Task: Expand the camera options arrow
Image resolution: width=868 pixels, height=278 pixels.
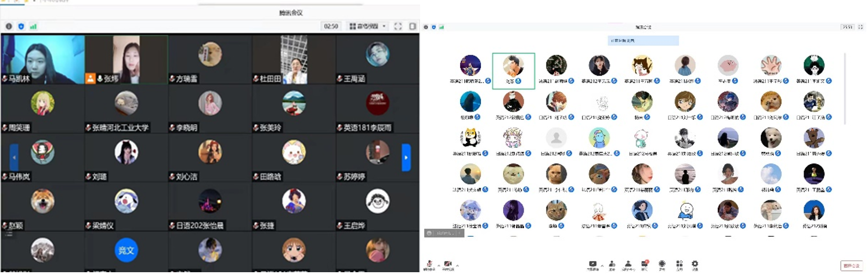Action: 457,265
